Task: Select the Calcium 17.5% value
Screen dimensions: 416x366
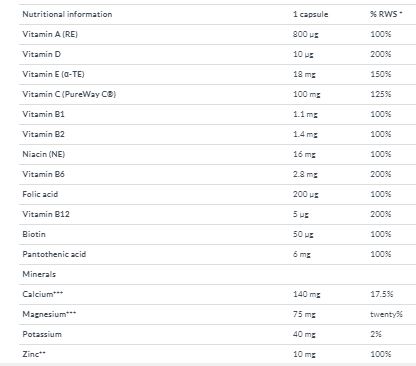Action: click(382, 294)
